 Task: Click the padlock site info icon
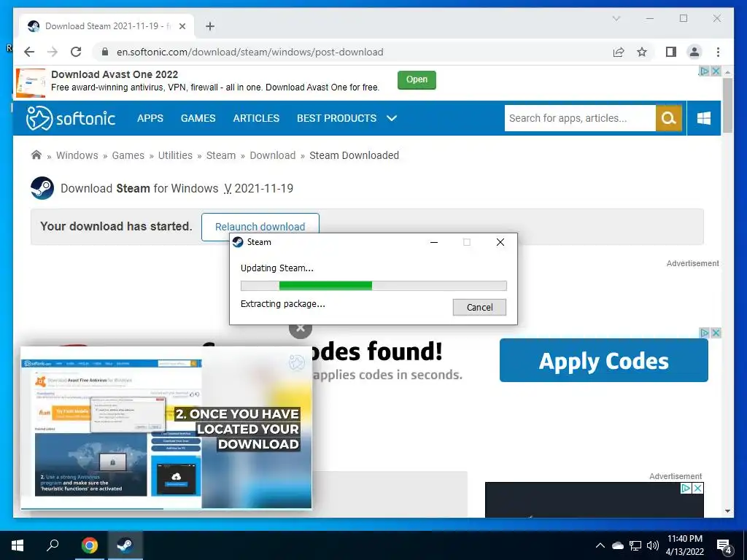pyautogui.click(x=105, y=52)
